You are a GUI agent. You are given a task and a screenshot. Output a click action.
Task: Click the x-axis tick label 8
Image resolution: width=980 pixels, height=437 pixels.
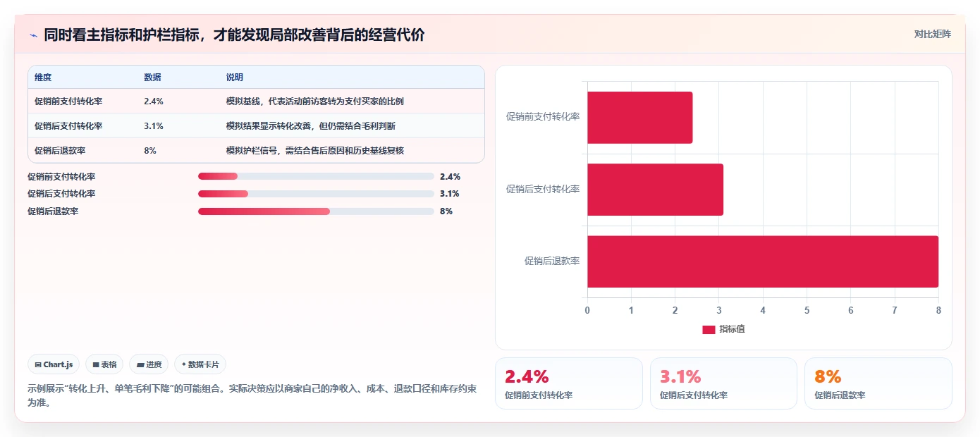coord(938,310)
